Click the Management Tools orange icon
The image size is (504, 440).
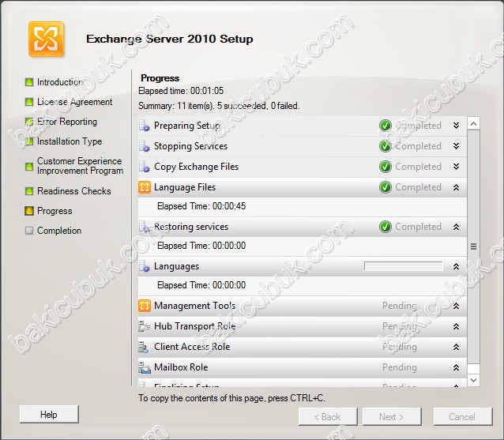click(145, 306)
